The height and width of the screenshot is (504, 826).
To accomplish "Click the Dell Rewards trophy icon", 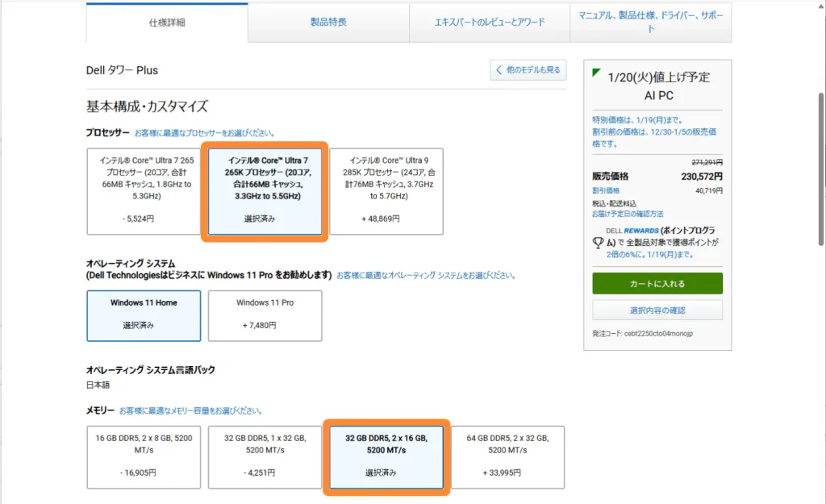I will pos(598,242).
